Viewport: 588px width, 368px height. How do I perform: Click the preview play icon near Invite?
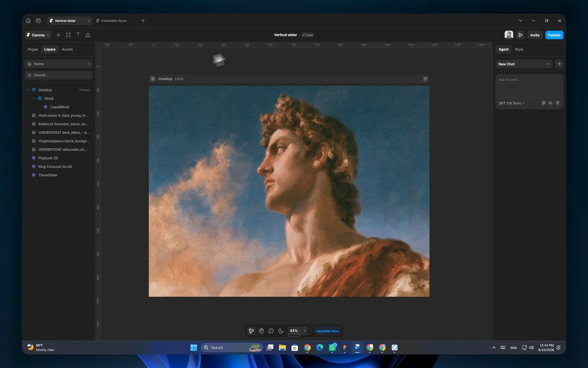point(520,35)
